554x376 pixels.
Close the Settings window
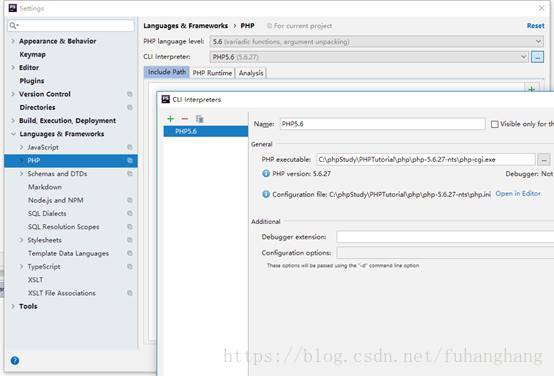[x=541, y=8]
